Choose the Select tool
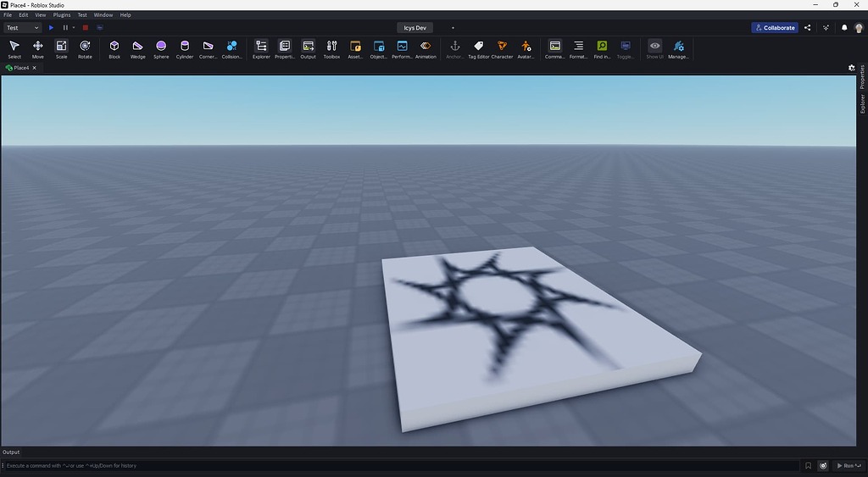The height and width of the screenshot is (477, 868). (14, 49)
